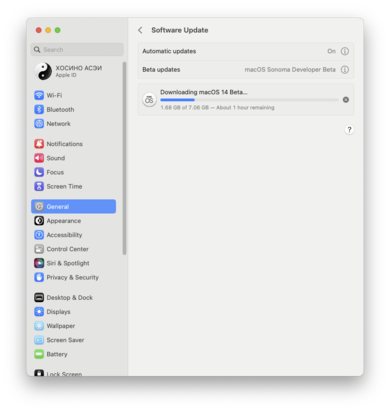Click the sidebar vertical scrollbar
Screen dimensions: 390x411
tap(124, 158)
